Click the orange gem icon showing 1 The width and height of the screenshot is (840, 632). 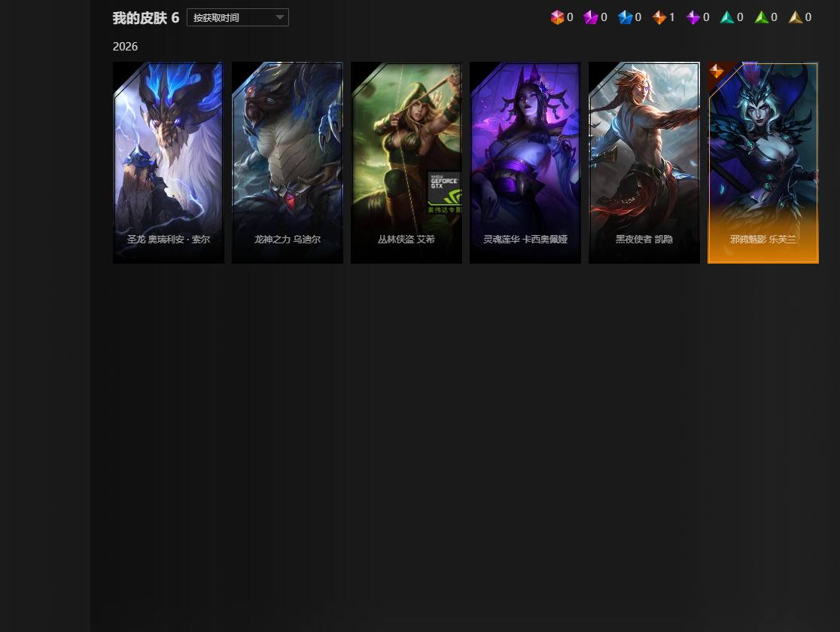(x=659, y=17)
